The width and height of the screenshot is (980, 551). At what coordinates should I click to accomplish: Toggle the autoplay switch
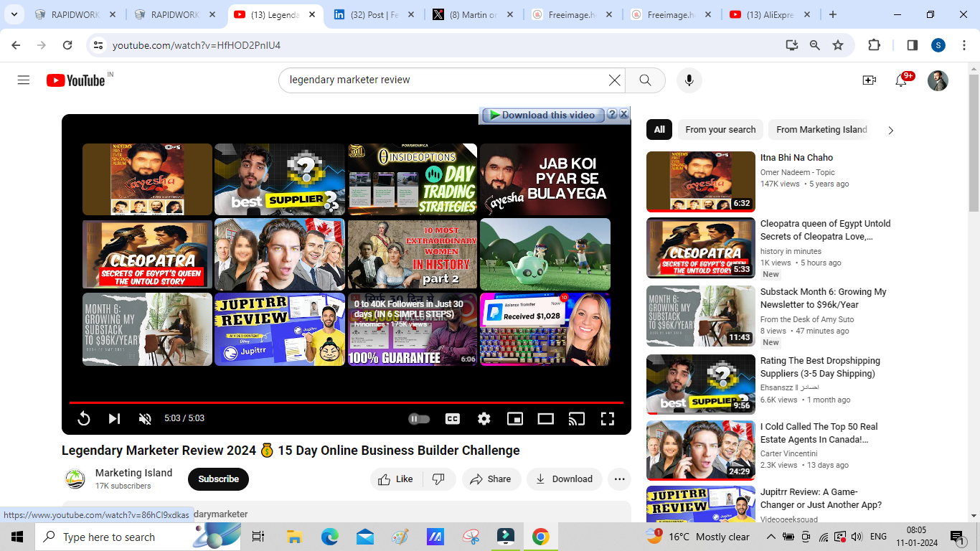tap(419, 419)
